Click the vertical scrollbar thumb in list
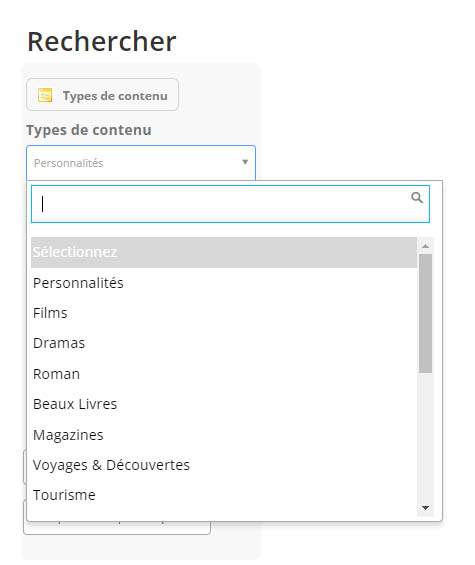475x565 pixels. (x=425, y=313)
